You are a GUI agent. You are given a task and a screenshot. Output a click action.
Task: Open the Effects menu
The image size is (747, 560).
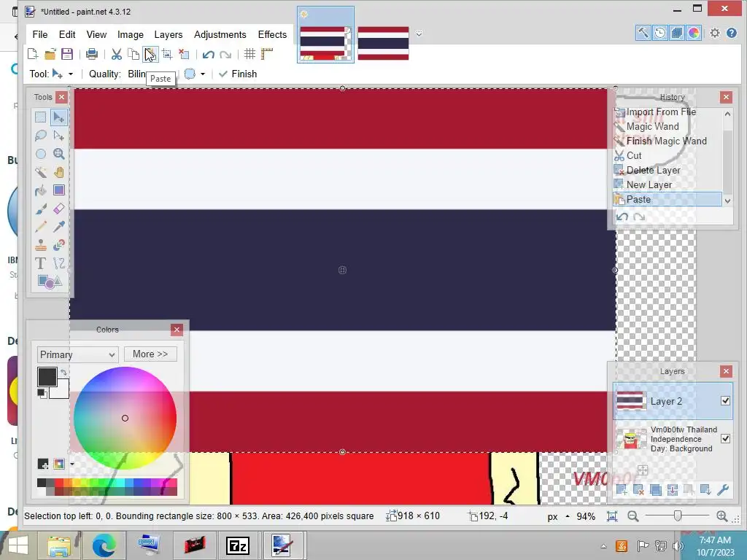click(272, 34)
